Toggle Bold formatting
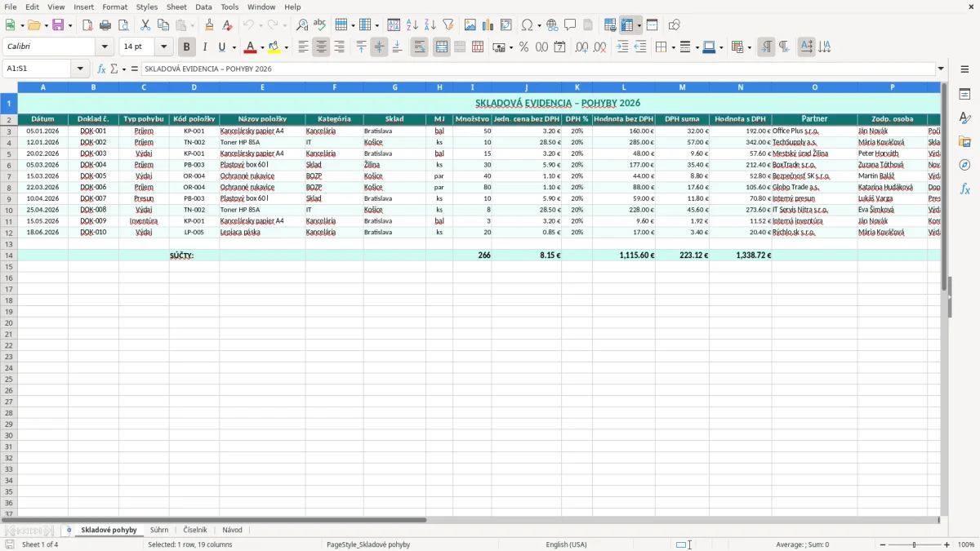This screenshot has height=551, width=980. (186, 47)
